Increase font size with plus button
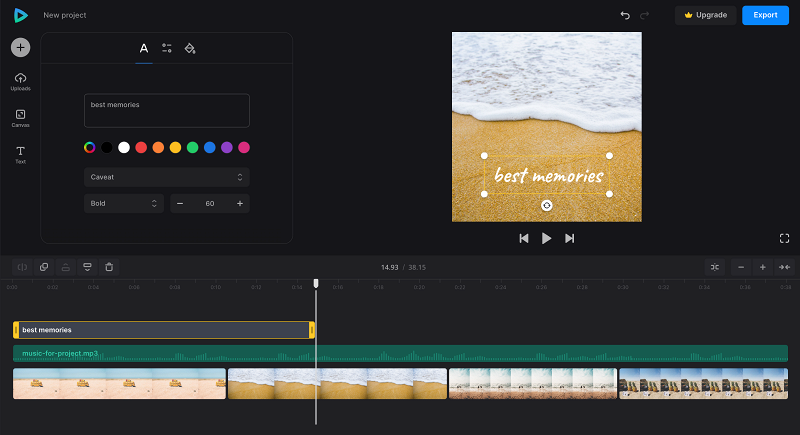Viewport: 800px width, 435px height. tap(240, 203)
